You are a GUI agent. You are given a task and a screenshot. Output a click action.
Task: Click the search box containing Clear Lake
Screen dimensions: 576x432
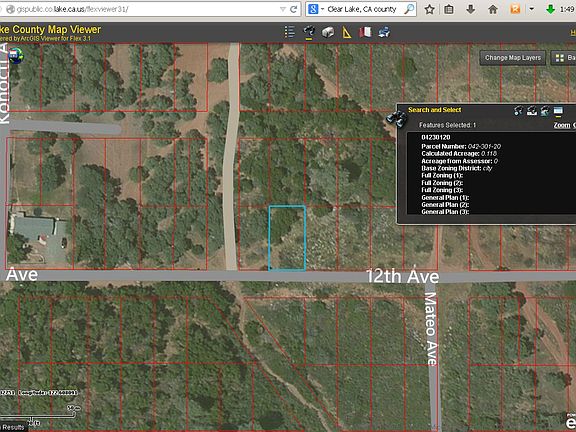[x=362, y=9]
